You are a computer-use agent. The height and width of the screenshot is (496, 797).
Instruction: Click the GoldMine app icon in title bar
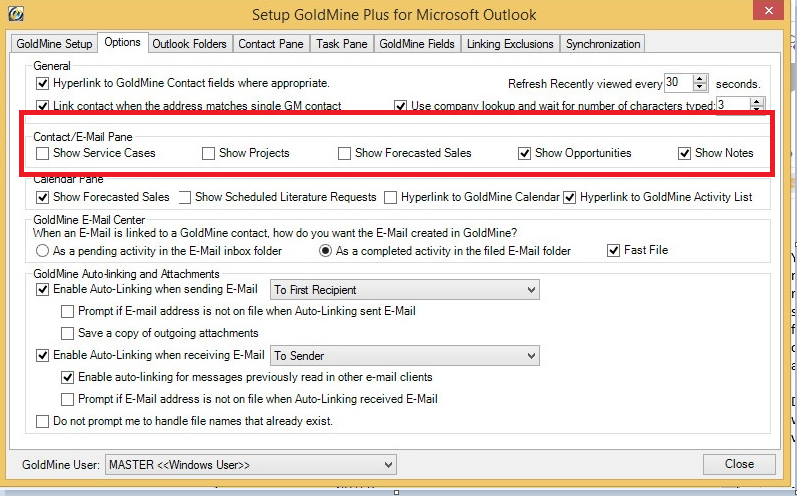click(x=12, y=15)
